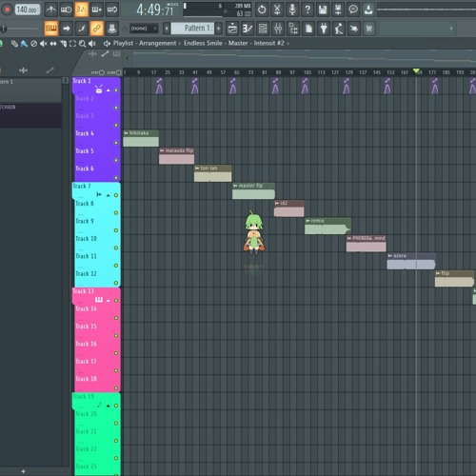
Task: Click the tempo 140.000 display
Action: [28, 10]
